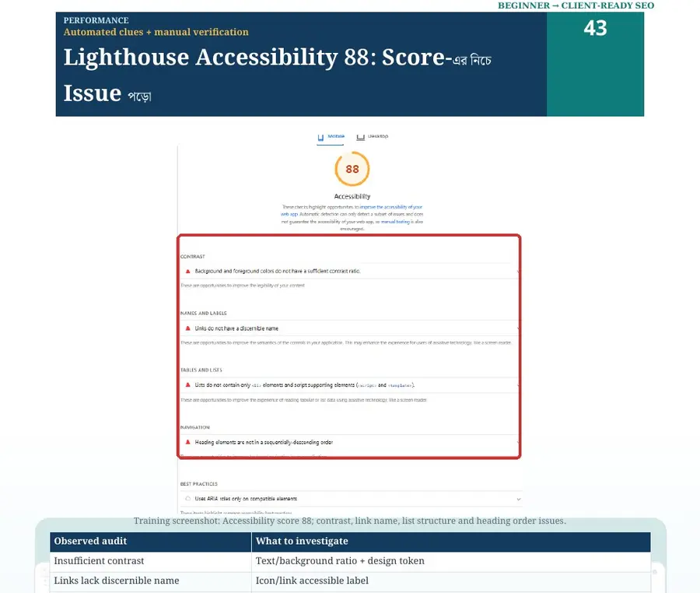Select 'Heading elements are not in' audit text

click(x=264, y=442)
